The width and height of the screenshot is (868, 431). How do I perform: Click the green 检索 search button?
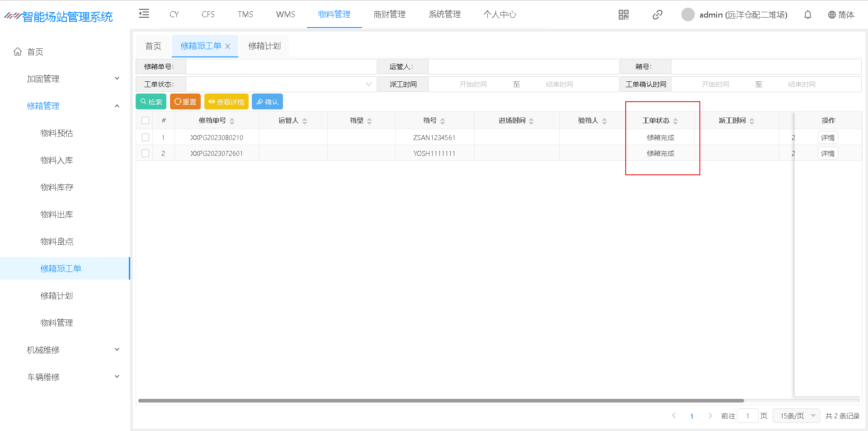click(151, 102)
